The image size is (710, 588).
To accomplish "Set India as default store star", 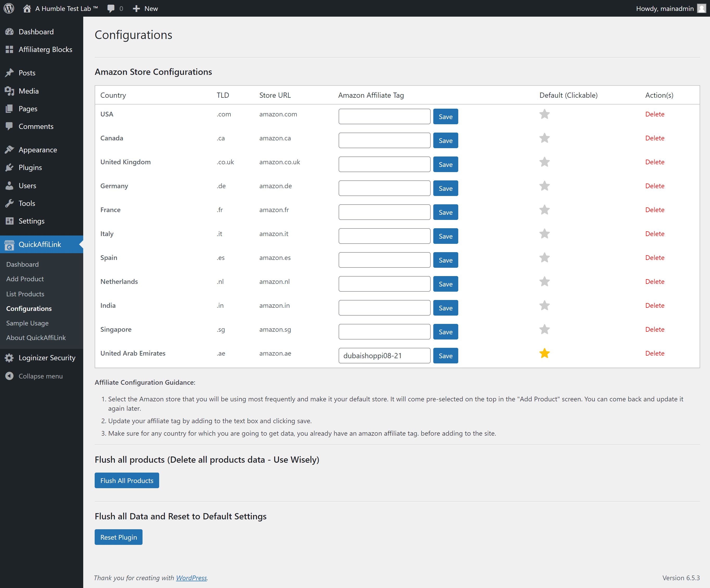I will [x=544, y=305].
